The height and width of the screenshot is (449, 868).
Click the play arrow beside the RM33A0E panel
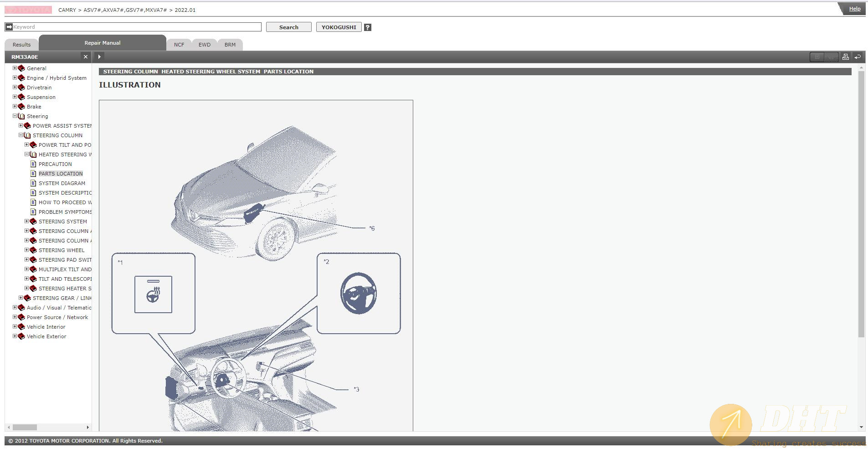99,57
